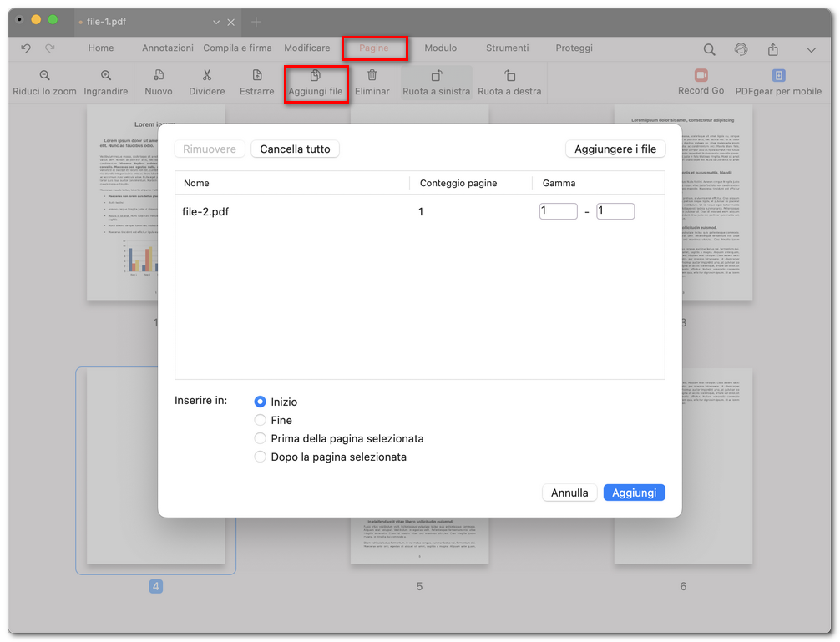Choose Prima della pagina selezionata
Screen dimensions: 840x642
pyautogui.click(x=260, y=438)
